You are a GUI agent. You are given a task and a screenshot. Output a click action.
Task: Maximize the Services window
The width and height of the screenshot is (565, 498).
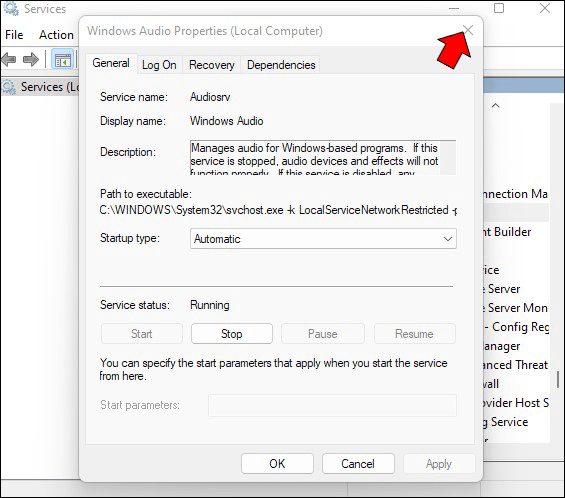pos(499,8)
